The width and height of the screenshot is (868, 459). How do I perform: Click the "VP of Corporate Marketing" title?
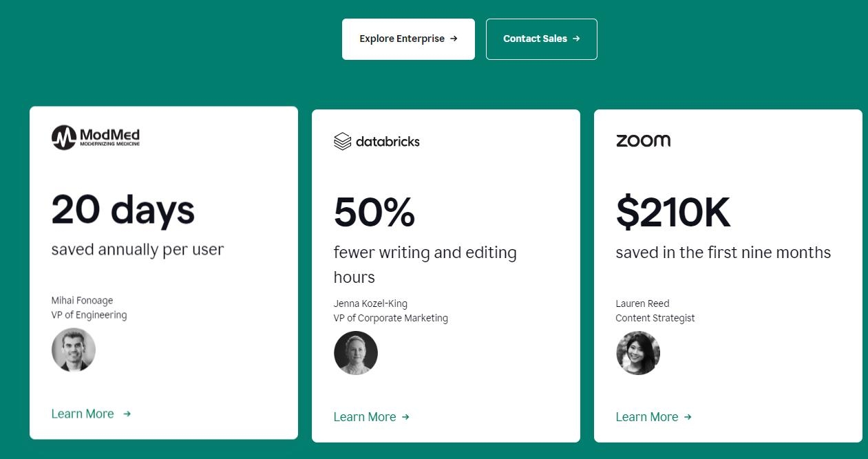coord(391,318)
